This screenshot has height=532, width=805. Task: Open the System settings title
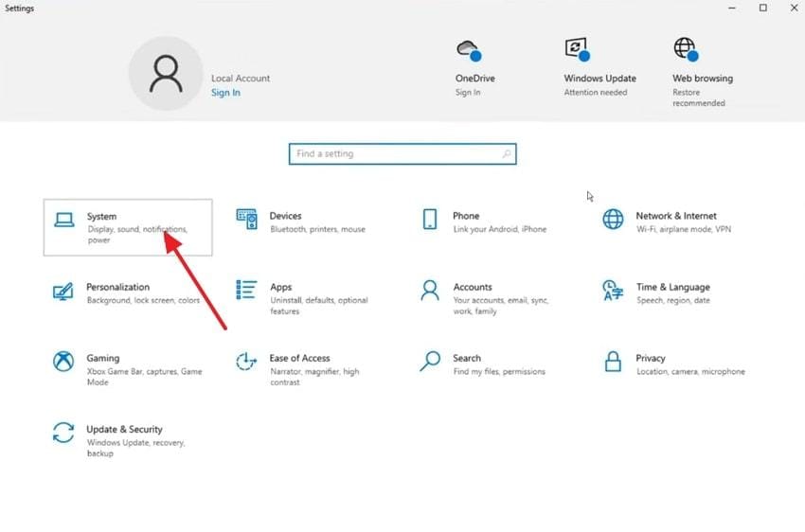tap(101, 216)
